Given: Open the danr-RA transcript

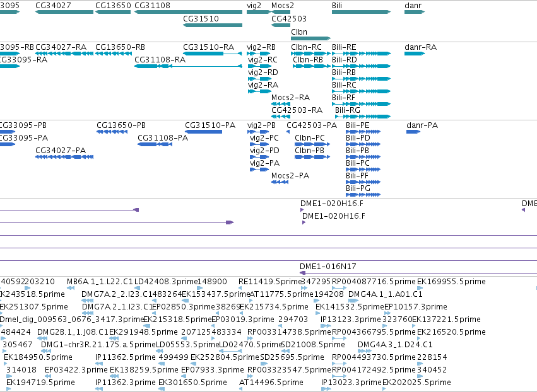Looking at the screenshot, I should (415, 54).
